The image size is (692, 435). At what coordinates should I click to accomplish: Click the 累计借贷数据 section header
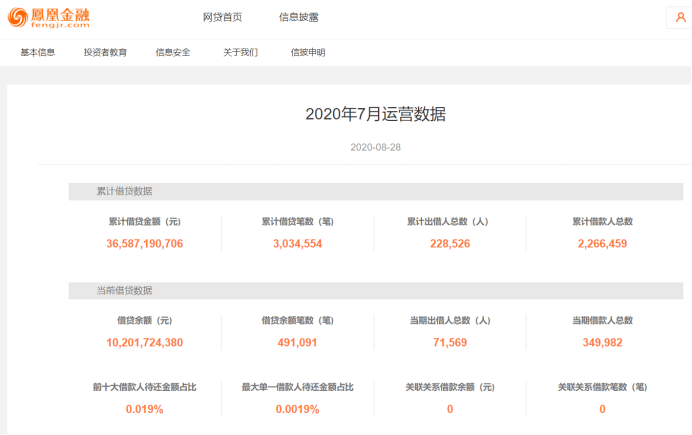[124, 191]
